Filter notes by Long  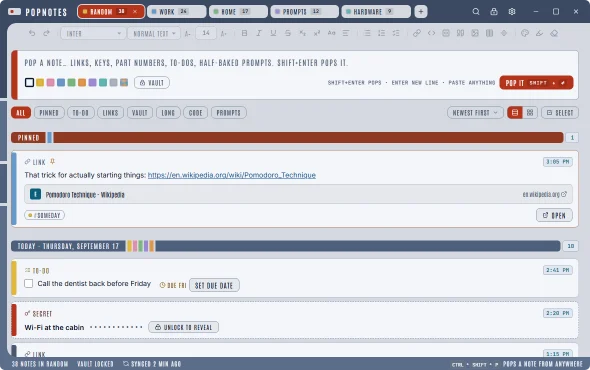coord(168,113)
